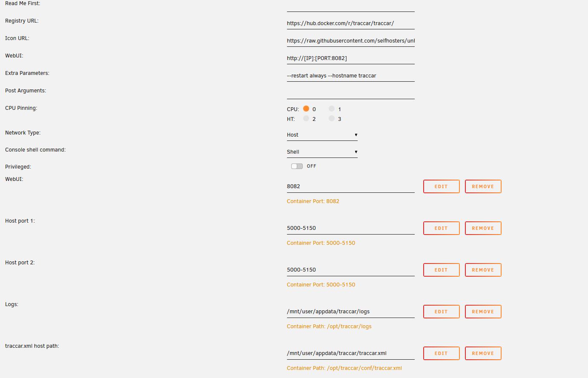Remove the WebUI port 8082 entry
The width and height of the screenshot is (588, 378).
click(x=483, y=186)
